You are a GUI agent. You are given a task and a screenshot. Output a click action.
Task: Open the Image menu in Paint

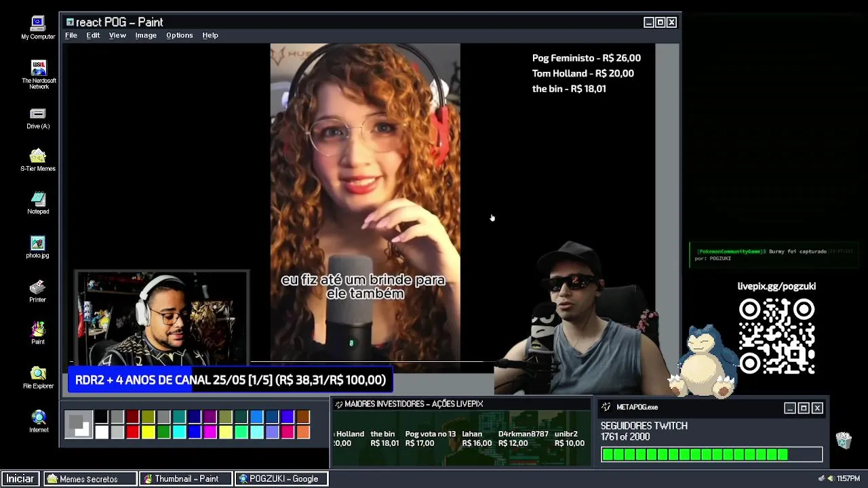[146, 35]
